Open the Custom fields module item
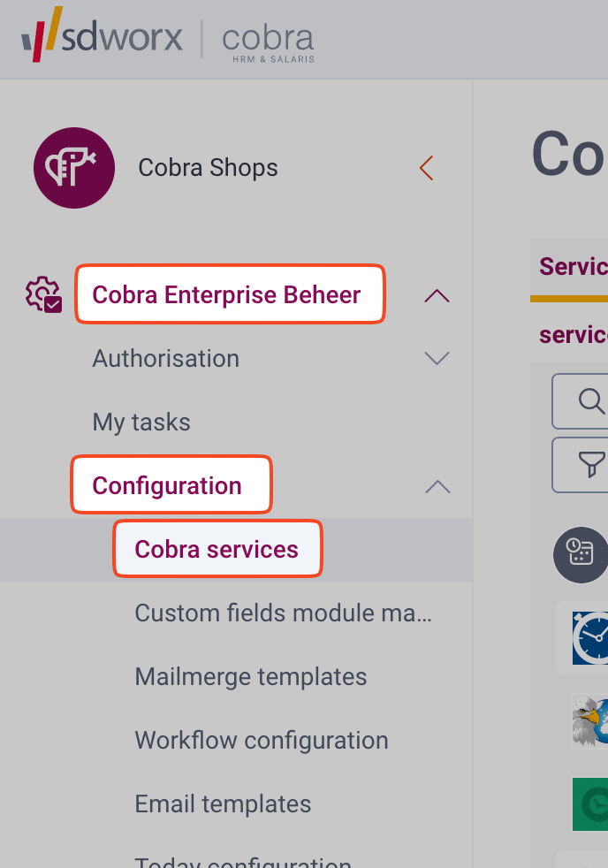Image resolution: width=608 pixels, height=868 pixels. click(283, 613)
